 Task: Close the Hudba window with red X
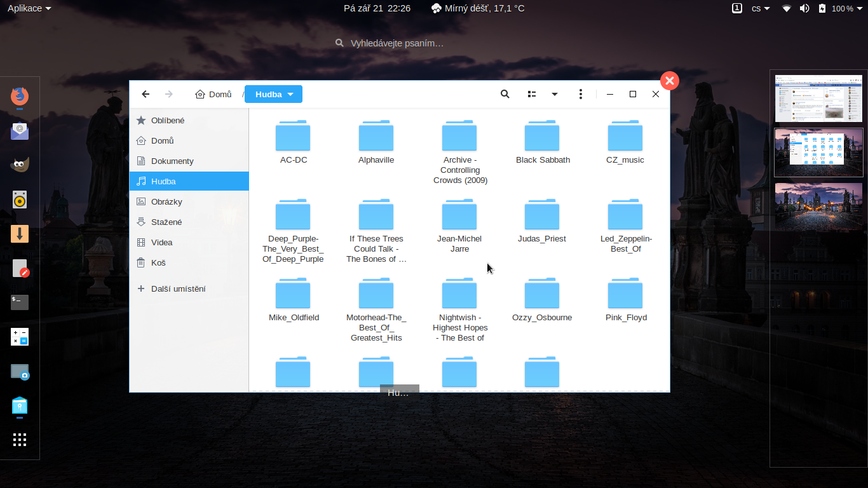(670, 81)
